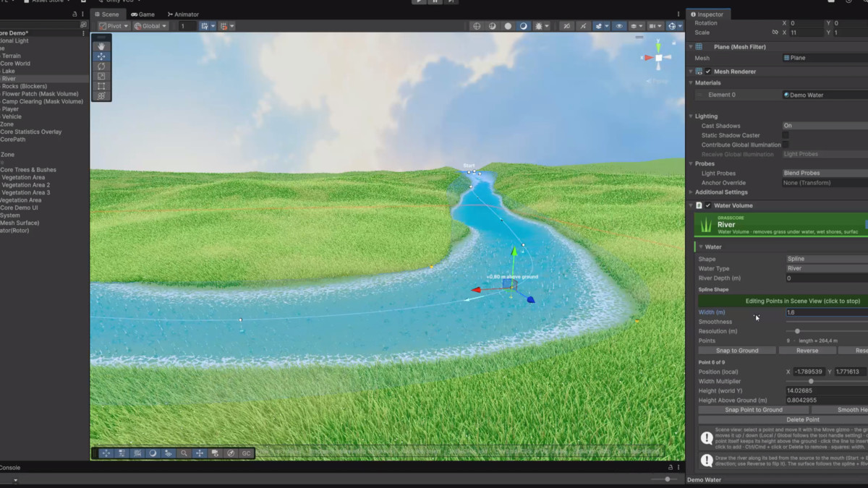Collapse the Lighting section
The height and width of the screenshot is (488, 868).
tap(691, 116)
